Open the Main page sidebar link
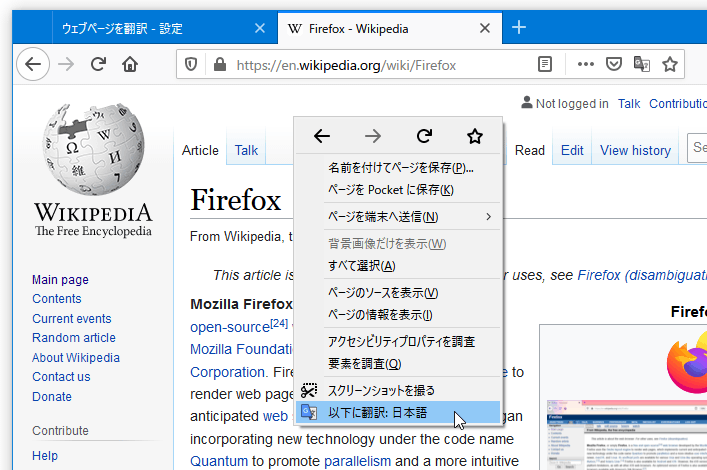The width and height of the screenshot is (707, 470). (60, 280)
